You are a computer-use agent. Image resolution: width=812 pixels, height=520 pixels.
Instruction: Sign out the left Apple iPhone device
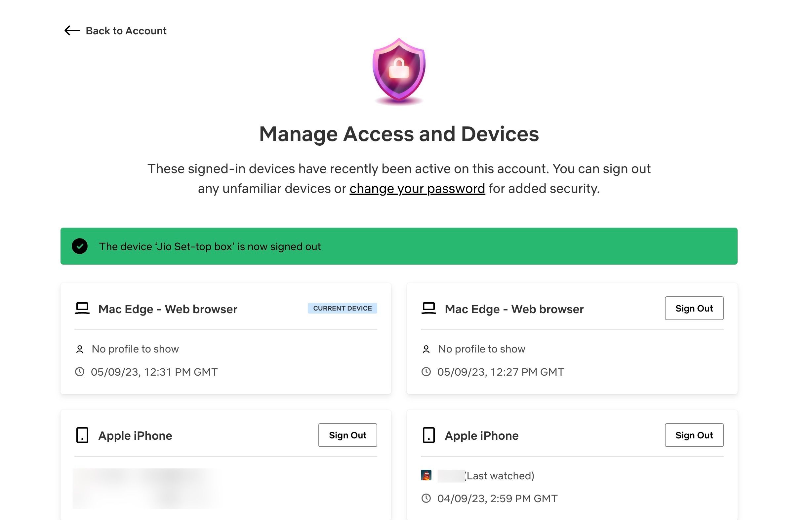pos(347,435)
